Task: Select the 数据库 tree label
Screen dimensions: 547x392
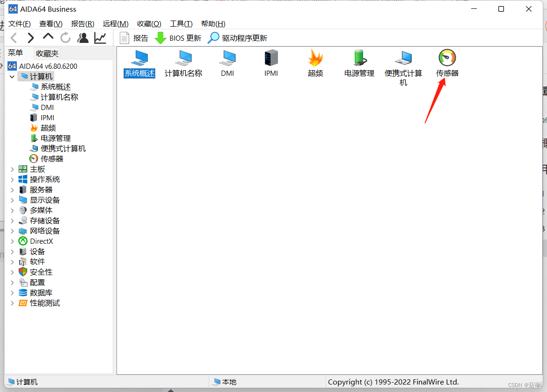Action: [x=41, y=293]
